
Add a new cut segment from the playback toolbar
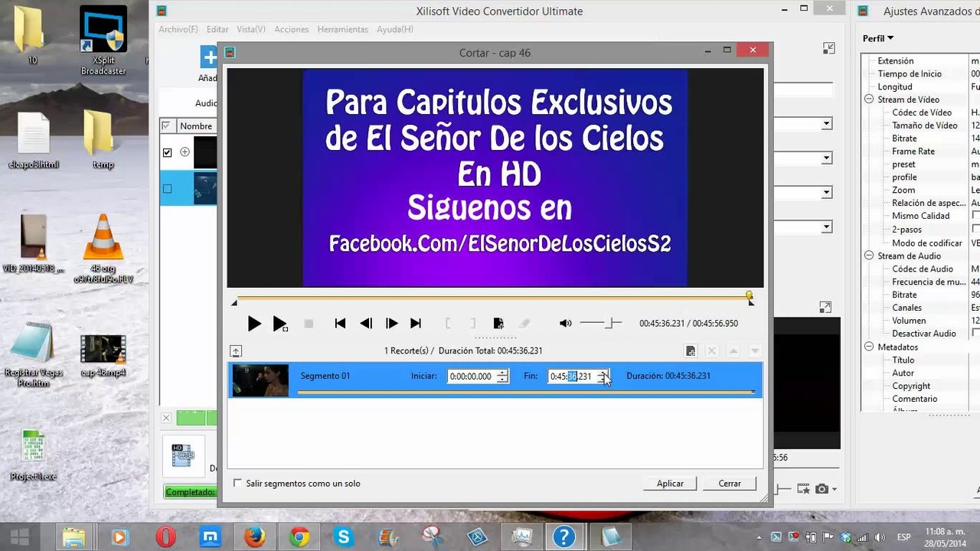[498, 324]
